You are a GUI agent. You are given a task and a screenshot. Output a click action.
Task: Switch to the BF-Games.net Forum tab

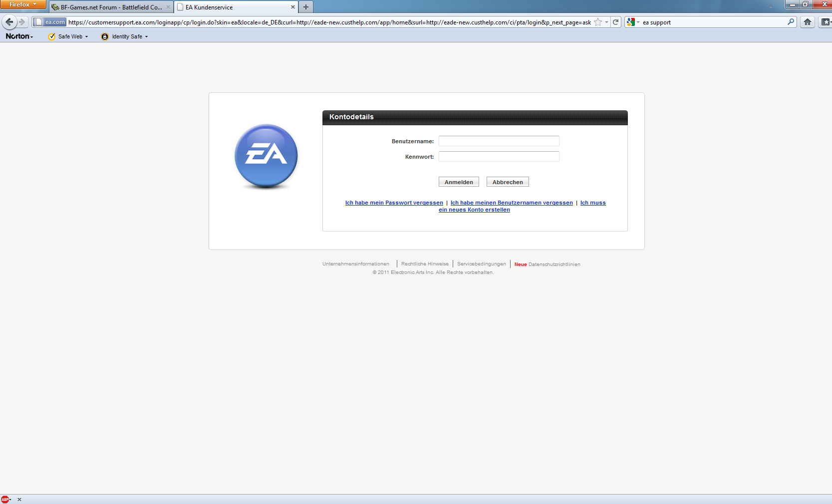pyautogui.click(x=111, y=7)
